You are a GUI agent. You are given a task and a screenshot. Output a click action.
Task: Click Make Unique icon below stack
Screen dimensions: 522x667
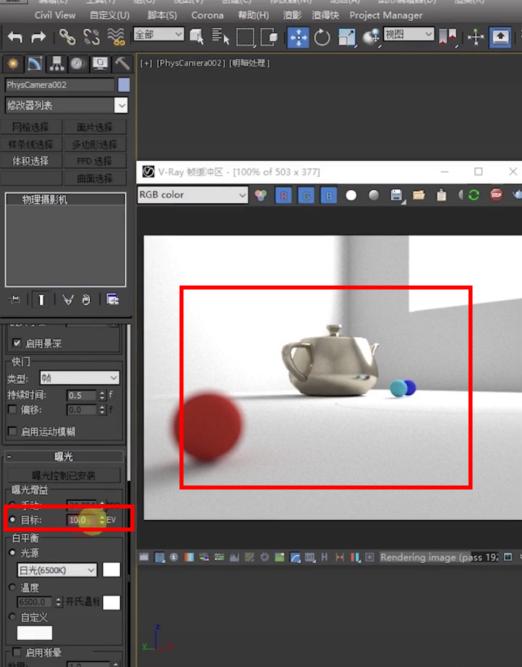pos(67,300)
